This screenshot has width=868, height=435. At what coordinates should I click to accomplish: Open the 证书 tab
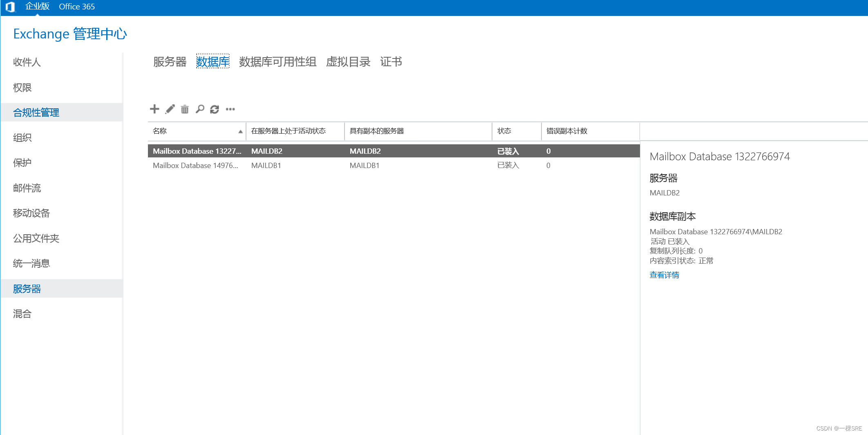[x=391, y=62]
